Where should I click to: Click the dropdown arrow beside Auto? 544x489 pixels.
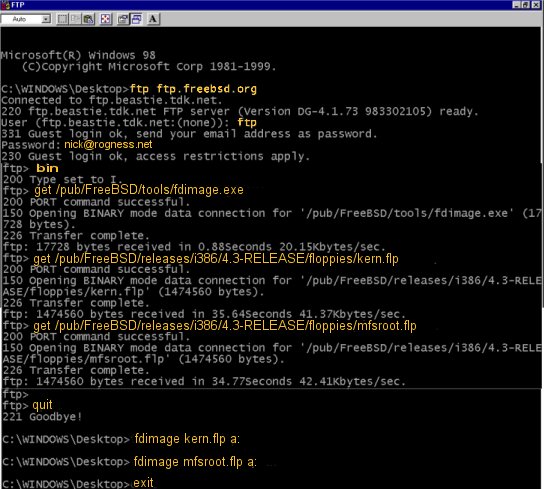pos(46,19)
